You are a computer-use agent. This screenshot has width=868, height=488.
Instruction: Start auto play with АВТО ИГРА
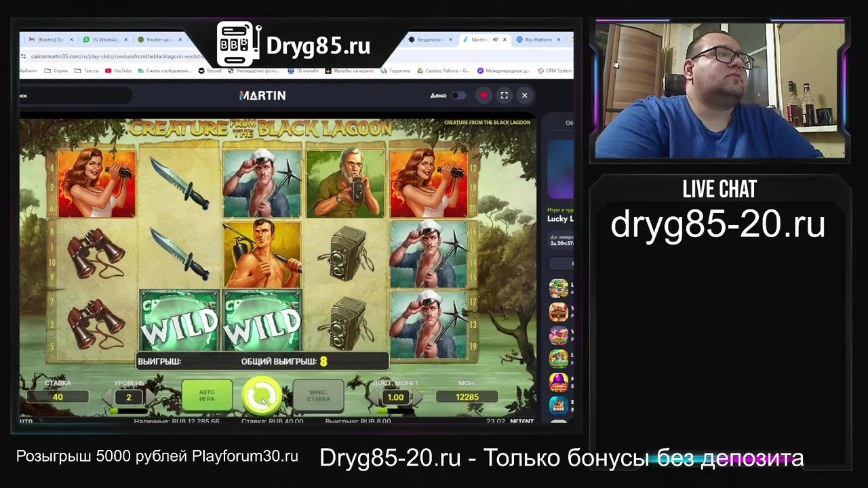point(207,395)
